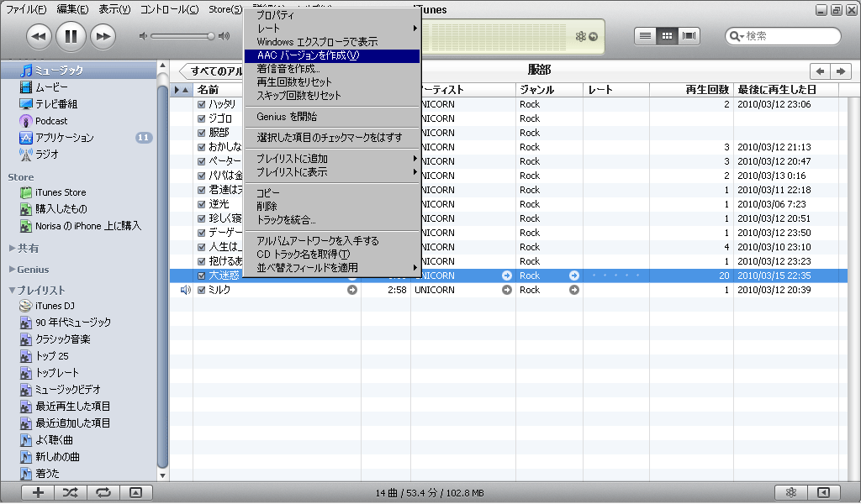Click the Genius button in bottom bar
The width and height of the screenshot is (861, 504).
[790, 493]
